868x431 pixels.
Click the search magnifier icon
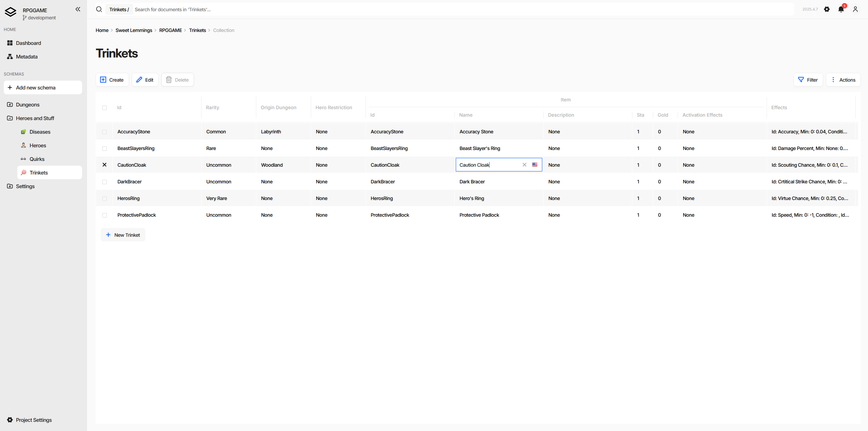(x=99, y=9)
